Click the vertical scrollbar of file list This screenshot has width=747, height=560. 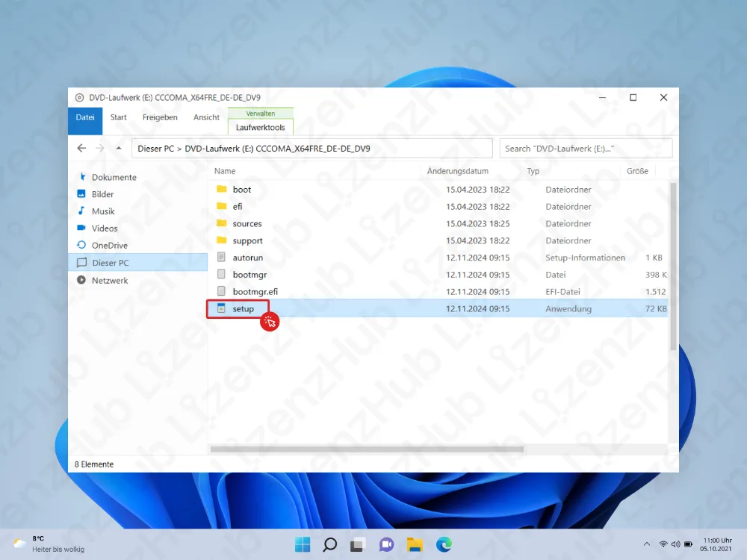tap(673, 267)
